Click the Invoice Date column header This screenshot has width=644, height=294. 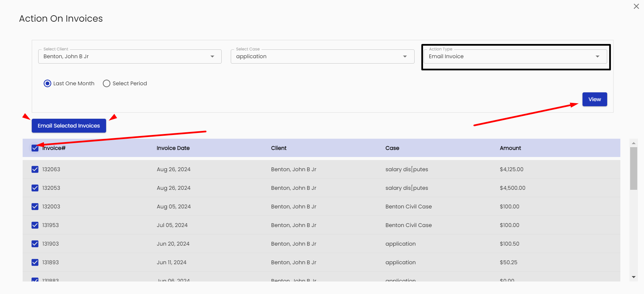[x=173, y=148]
